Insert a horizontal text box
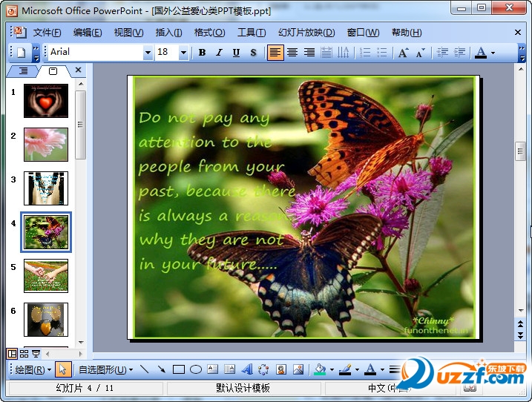The image size is (532, 402). (x=213, y=370)
